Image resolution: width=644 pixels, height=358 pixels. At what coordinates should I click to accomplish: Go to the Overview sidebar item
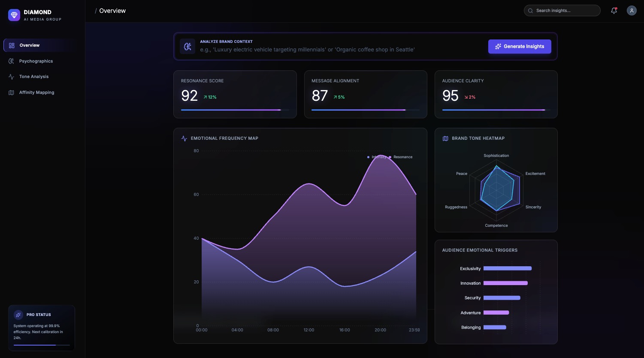click(40, 45)
